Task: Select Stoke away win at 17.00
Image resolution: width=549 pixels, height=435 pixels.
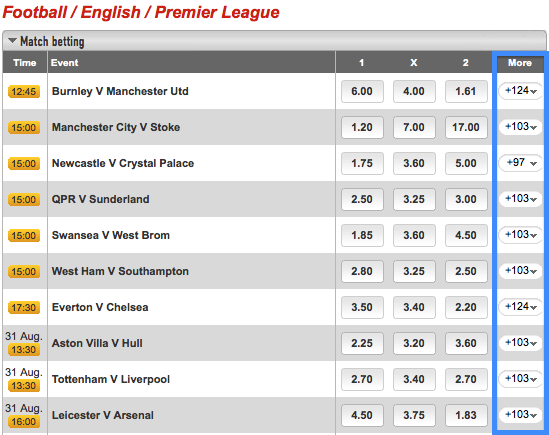Action: click(x=466, y=127)
